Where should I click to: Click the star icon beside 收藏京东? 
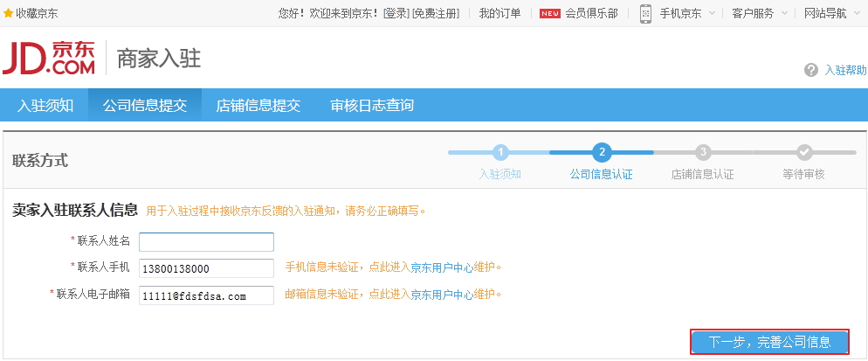[9, 13]
